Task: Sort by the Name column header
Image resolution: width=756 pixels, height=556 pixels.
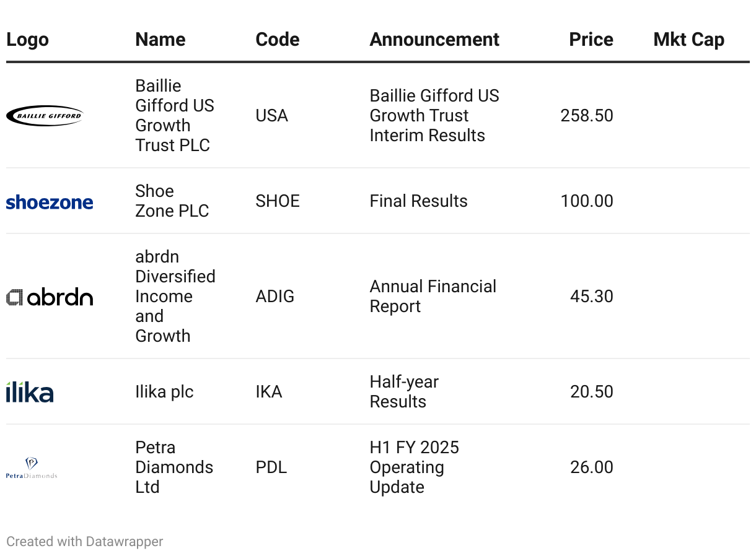Action: pyautogui.click(x=160, y=40)
